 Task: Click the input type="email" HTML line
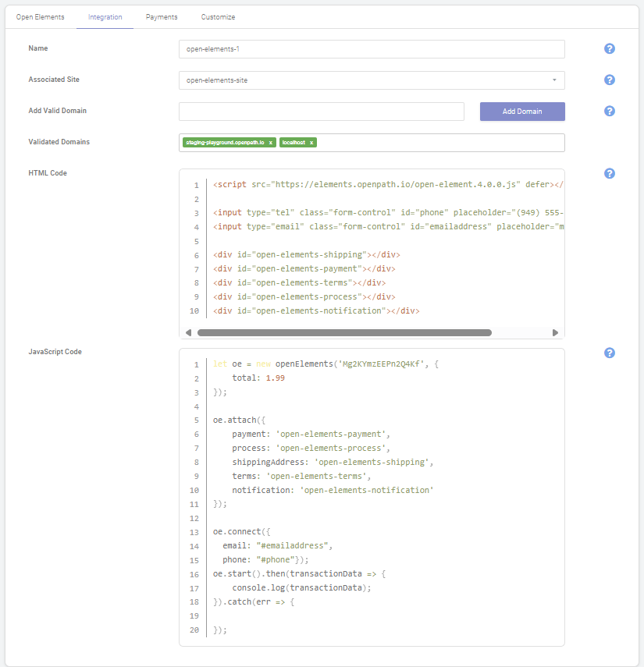(x=388, y=227)
